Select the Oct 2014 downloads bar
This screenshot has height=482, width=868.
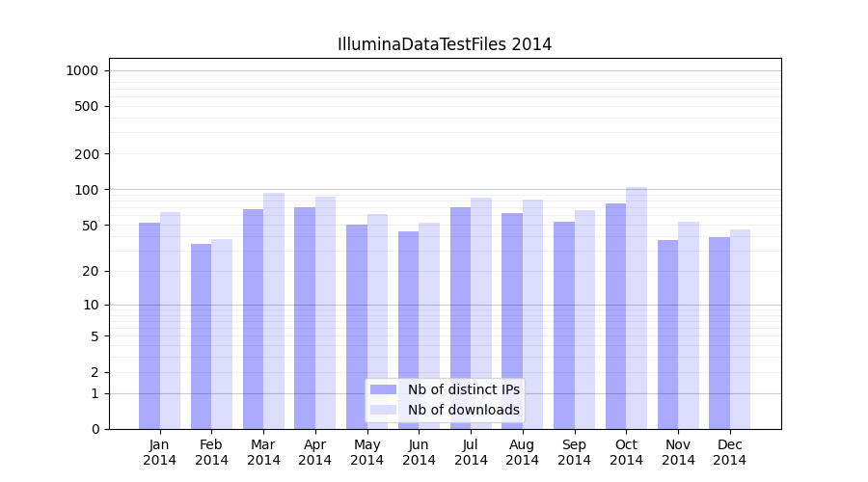(637, 308)
